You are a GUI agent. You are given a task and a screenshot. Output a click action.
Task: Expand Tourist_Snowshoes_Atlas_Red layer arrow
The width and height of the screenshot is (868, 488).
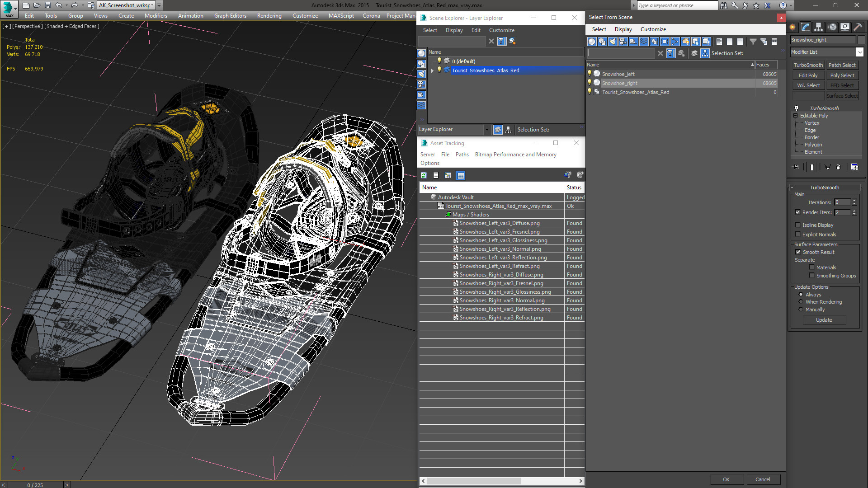tap(432, 70)
